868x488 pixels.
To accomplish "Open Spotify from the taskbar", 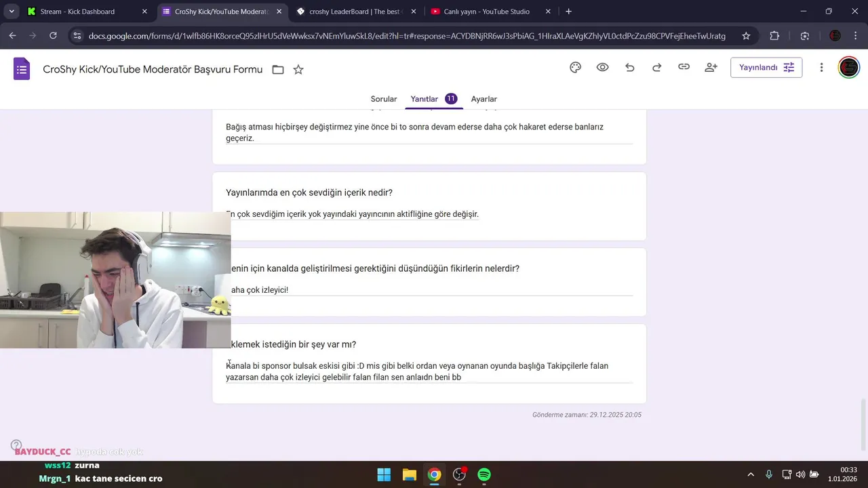I will click(484, 474).
